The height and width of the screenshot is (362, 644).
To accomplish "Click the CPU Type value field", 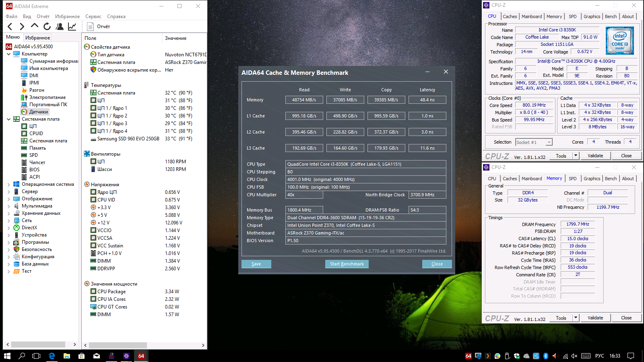I will pyautogui.click(x=366, y=164).
